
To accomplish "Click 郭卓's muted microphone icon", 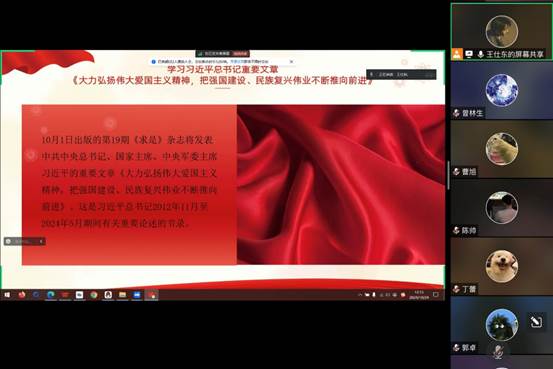I will coord(456,348).
